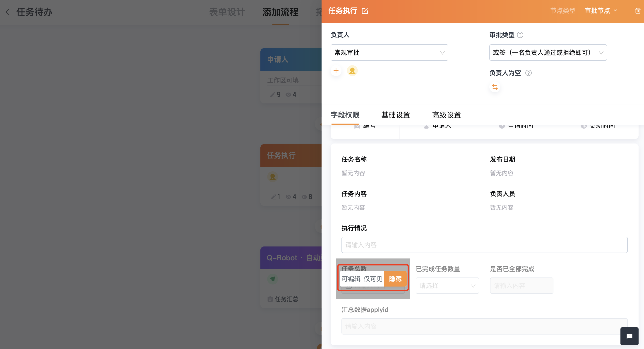Viewport: 644px width, 349px height.
Task: Click the 已完成任务数量 field label
Action: [438, 269]
